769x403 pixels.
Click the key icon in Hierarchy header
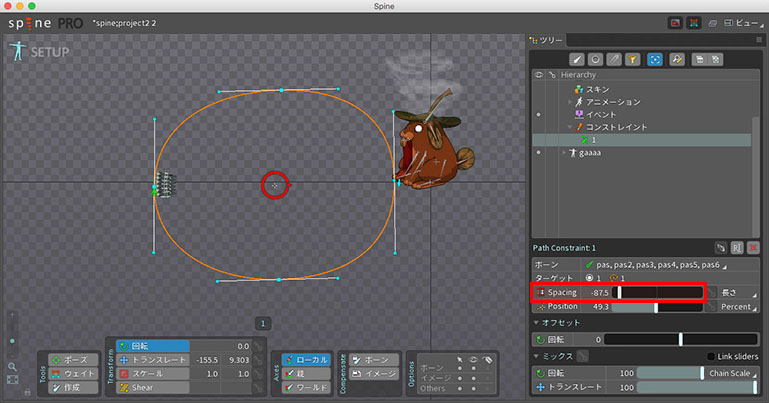coord(552,75)
